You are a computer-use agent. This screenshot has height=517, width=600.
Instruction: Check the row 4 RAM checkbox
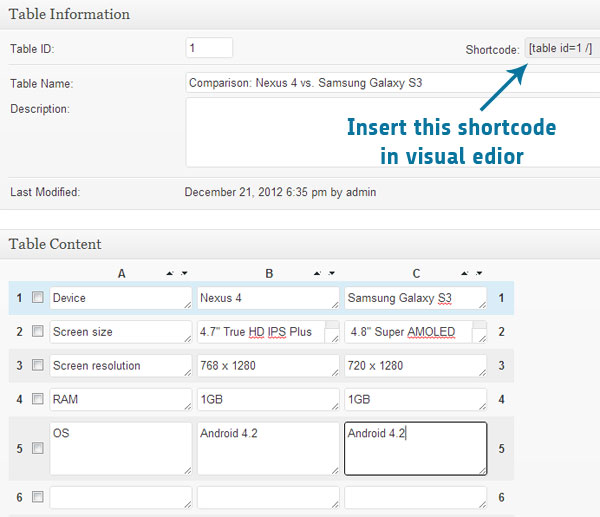click(38, 399)
